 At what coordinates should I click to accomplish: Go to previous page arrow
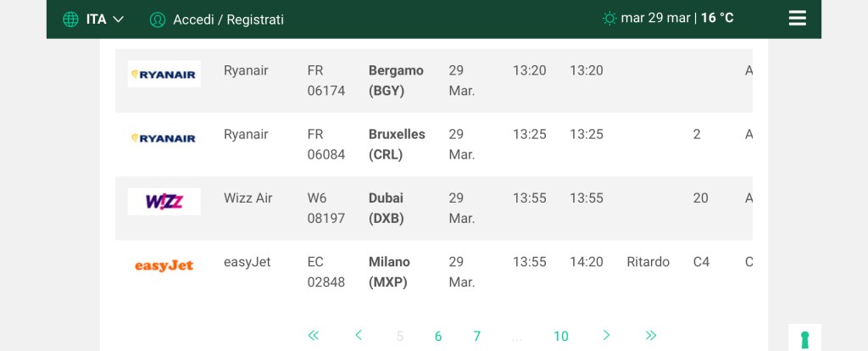coord(359,336)
